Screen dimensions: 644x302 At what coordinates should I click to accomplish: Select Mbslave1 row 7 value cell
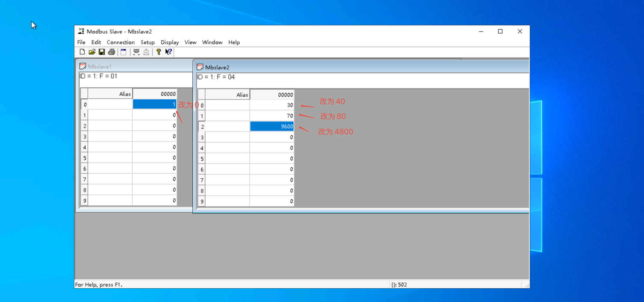pyautogui.click(x=155, y=179)
